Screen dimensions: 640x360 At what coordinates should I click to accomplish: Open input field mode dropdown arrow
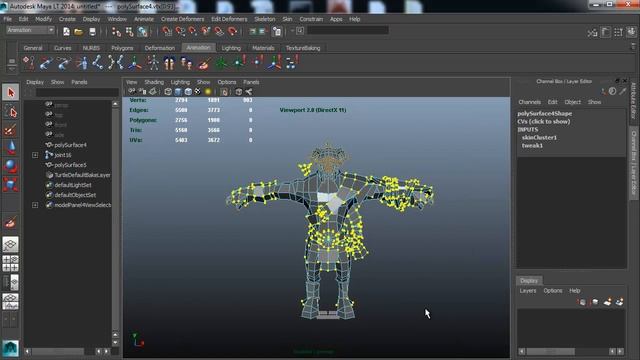click(292, 31)
